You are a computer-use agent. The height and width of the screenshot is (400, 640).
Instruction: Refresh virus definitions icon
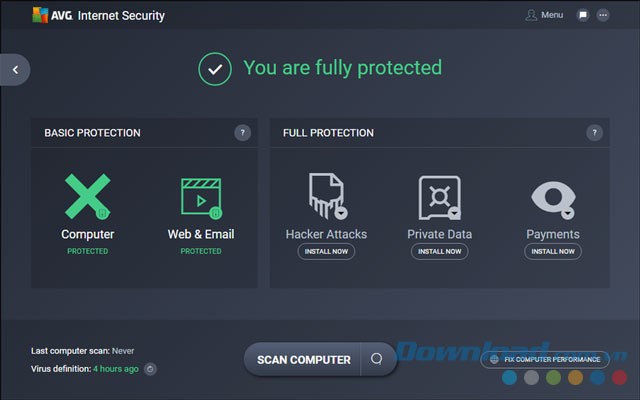click(150, 369)
